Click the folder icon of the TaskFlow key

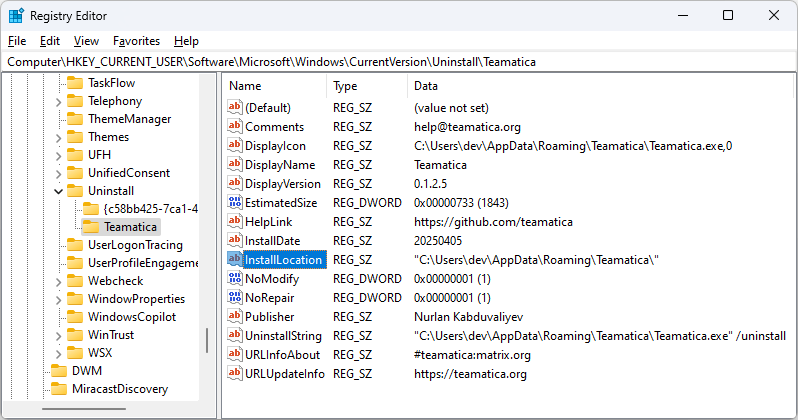click(75, 82)
